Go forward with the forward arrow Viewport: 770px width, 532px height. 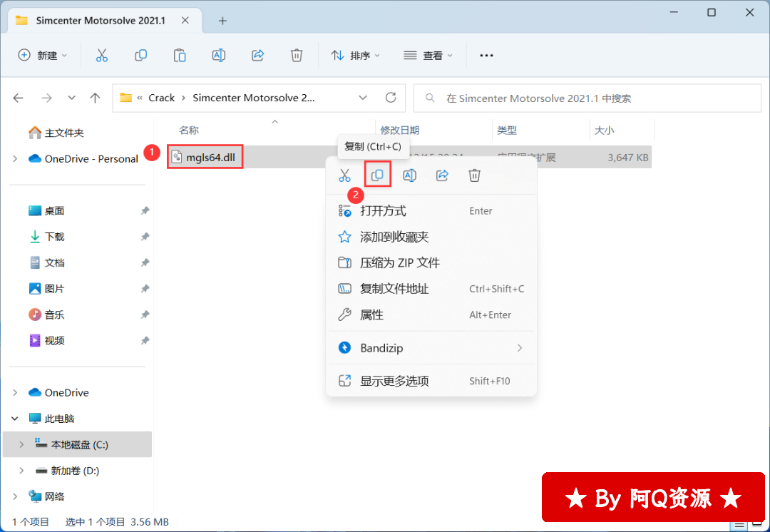(46, 98)
